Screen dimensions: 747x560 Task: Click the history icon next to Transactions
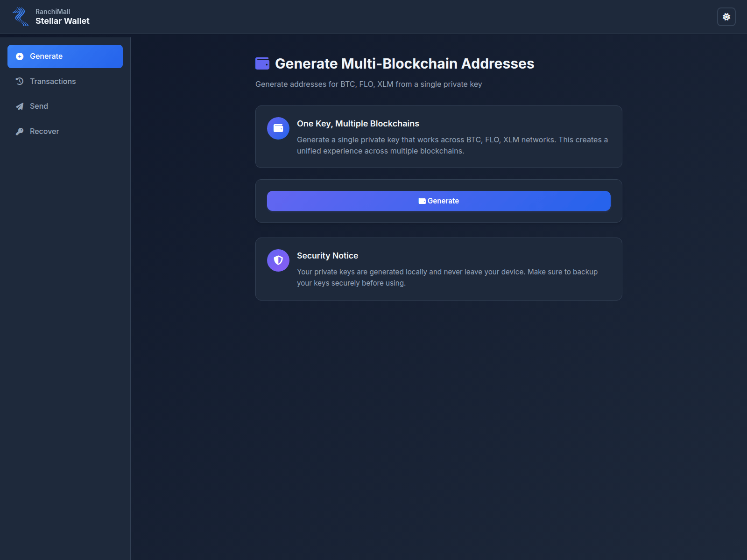[19, 81]
